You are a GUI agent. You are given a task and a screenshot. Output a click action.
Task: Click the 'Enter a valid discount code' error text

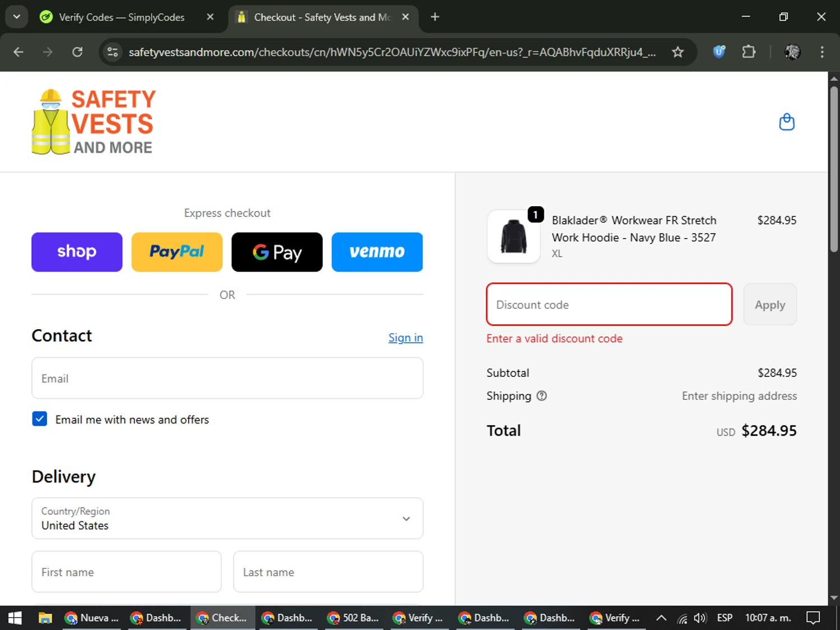(x=554, y=338)
